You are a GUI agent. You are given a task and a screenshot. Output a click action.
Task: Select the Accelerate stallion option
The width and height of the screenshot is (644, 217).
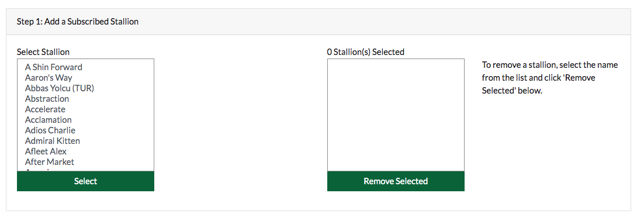tap(85, 109)
